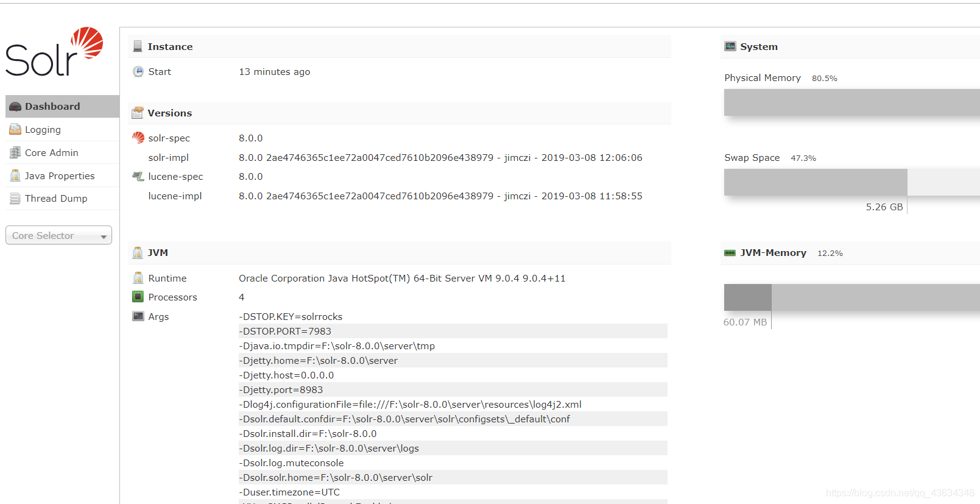Click the Core Selector dropdown arrow
The height and width of the screenshot is (504, 980).
104,236
